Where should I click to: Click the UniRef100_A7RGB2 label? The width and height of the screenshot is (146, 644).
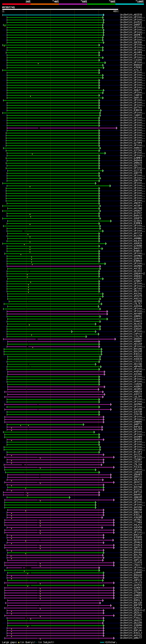click(x=131, y=67)
